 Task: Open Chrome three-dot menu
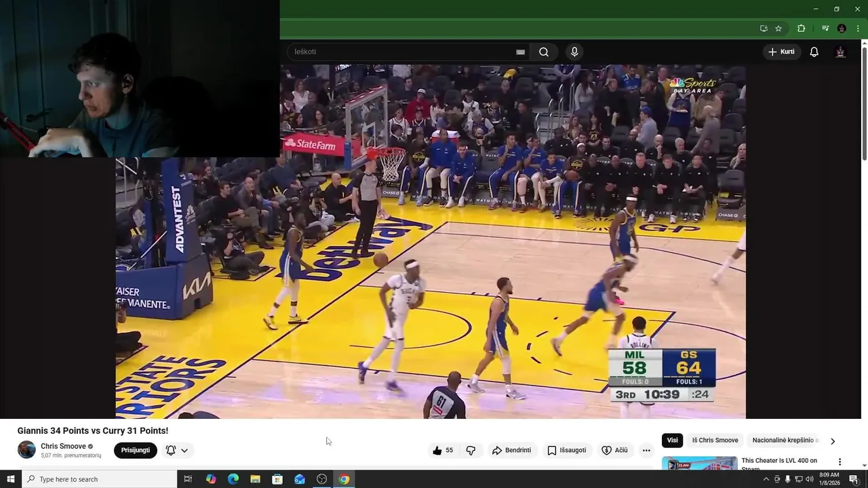858,28
